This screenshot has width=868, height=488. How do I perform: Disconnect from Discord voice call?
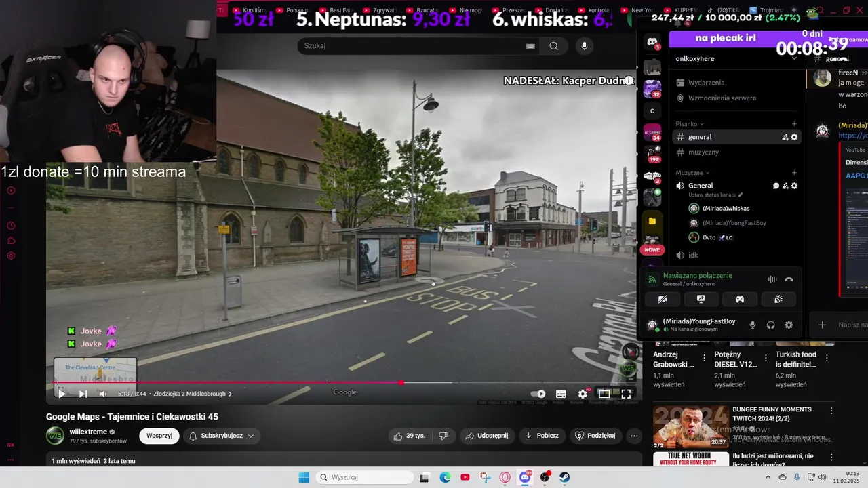[789, 279]
